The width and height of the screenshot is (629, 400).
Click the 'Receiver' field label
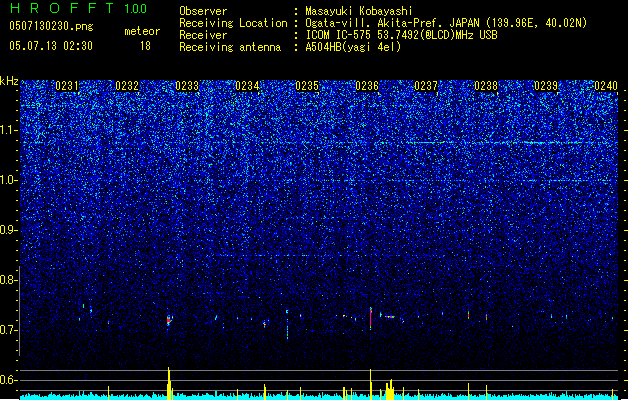(203, 35)
